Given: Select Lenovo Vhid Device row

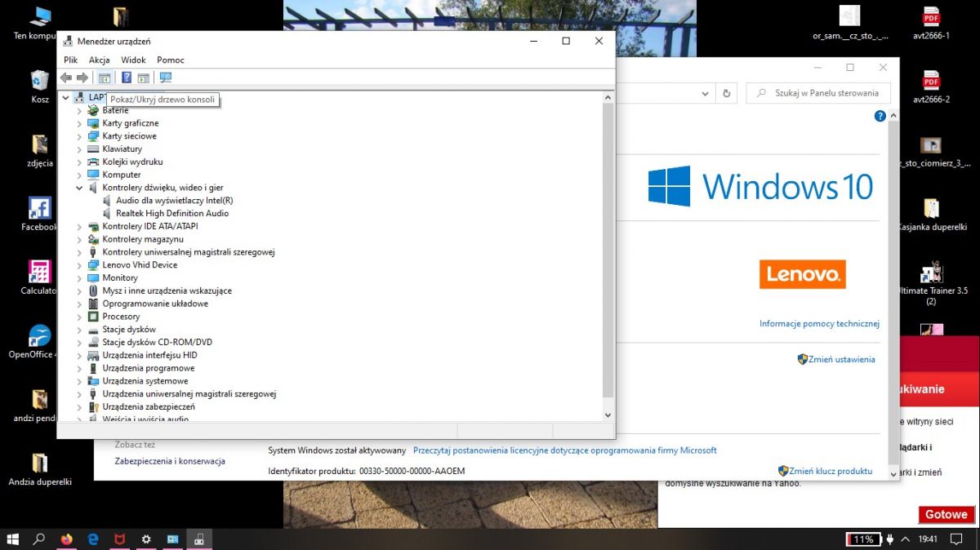Looking at the screenshot, I should point(140,265).
